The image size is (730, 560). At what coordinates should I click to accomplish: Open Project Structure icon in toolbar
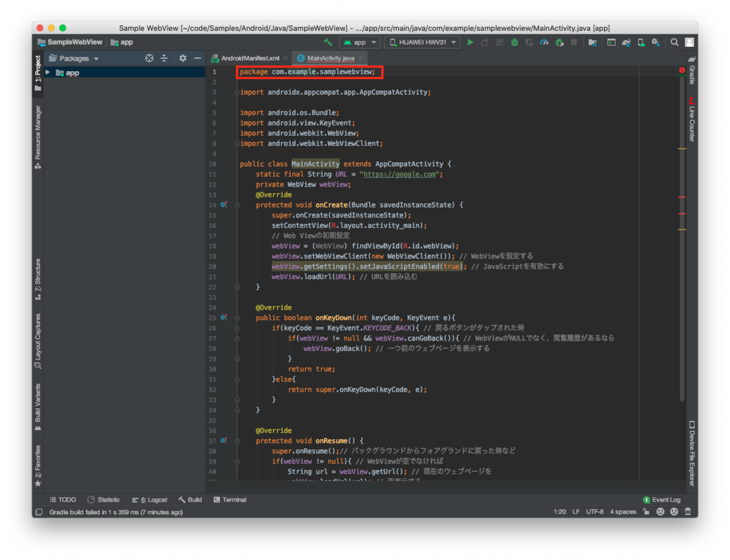click(x=592, y=42)
